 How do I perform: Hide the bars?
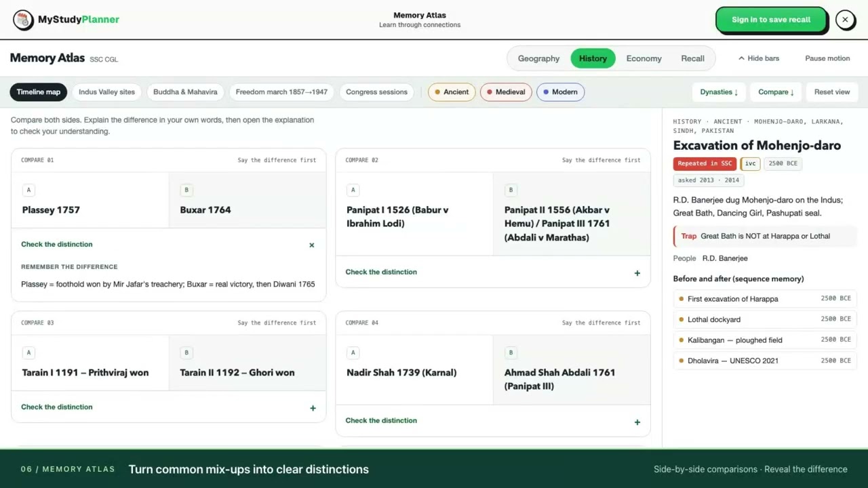(x=759, y=58)
